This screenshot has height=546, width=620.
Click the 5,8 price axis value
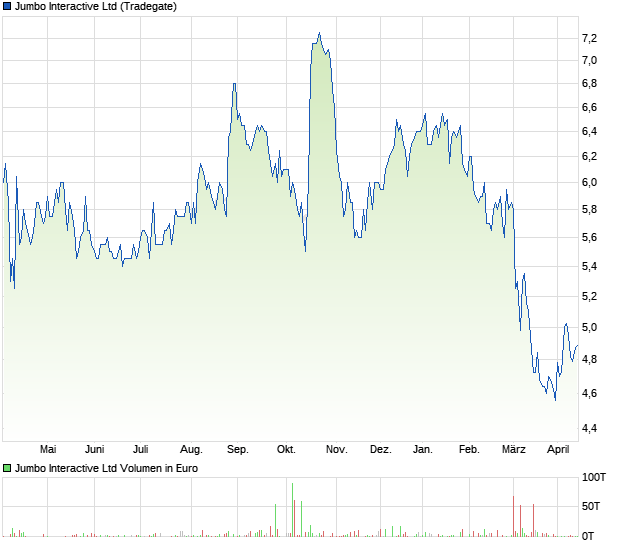[x=589, y=209]
